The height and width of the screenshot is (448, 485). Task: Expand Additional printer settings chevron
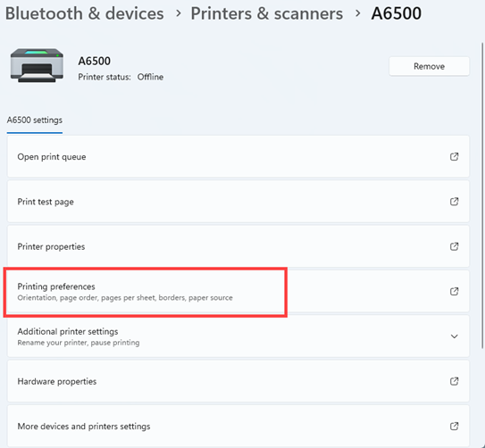[x=454, y=336]
